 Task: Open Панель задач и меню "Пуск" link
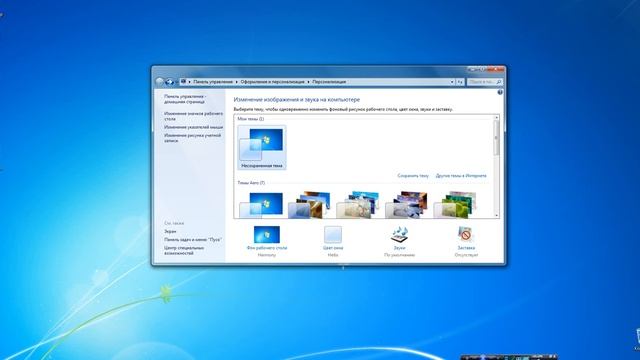pyautogui.click(x=193, y=240)
